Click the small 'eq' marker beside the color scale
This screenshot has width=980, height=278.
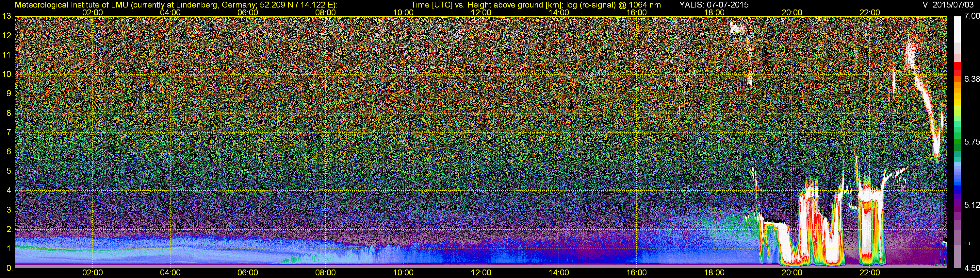[968, 242]
